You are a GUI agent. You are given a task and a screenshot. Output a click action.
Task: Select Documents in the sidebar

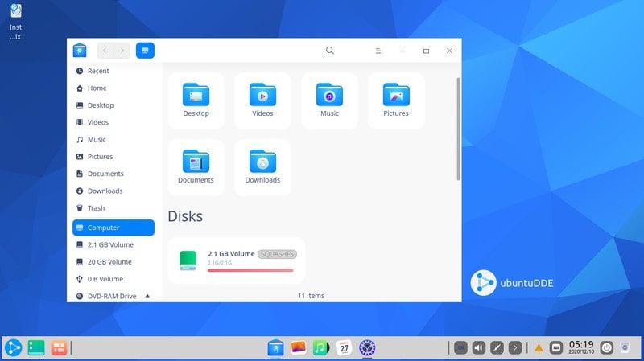coord(113,174)
